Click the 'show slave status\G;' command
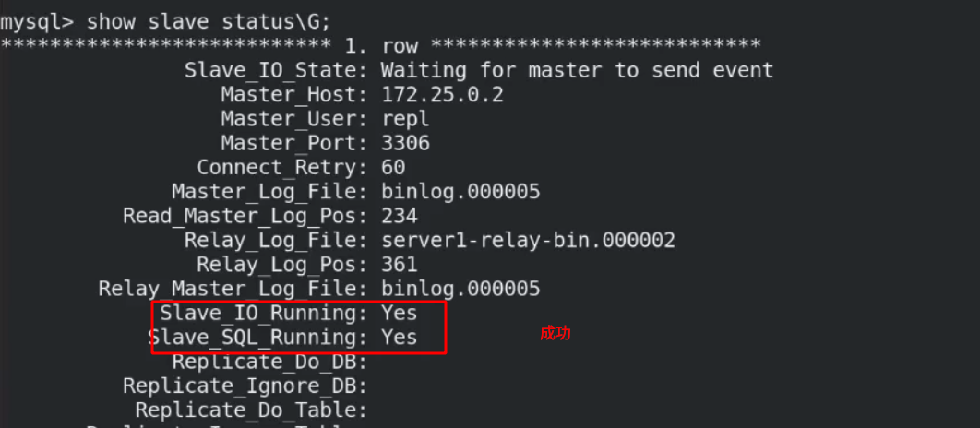This screenshot has height=428, width=980. tap(209, 22)
